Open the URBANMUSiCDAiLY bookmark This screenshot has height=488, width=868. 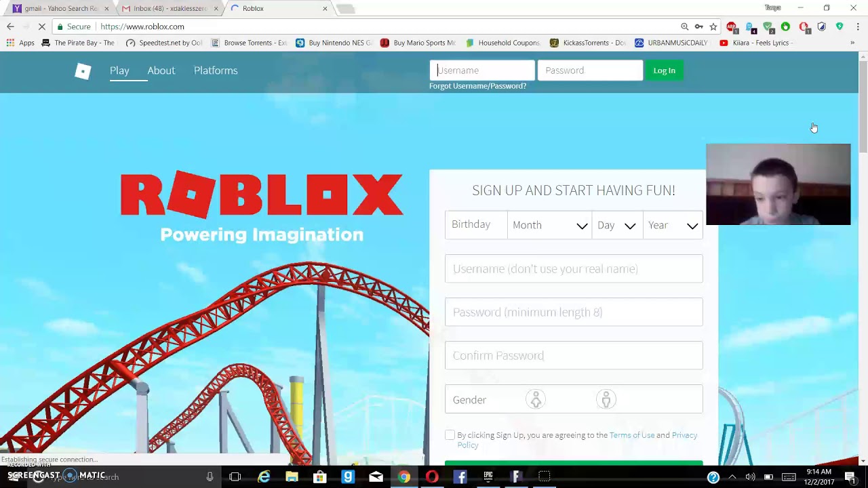click(x=671, y=43)
